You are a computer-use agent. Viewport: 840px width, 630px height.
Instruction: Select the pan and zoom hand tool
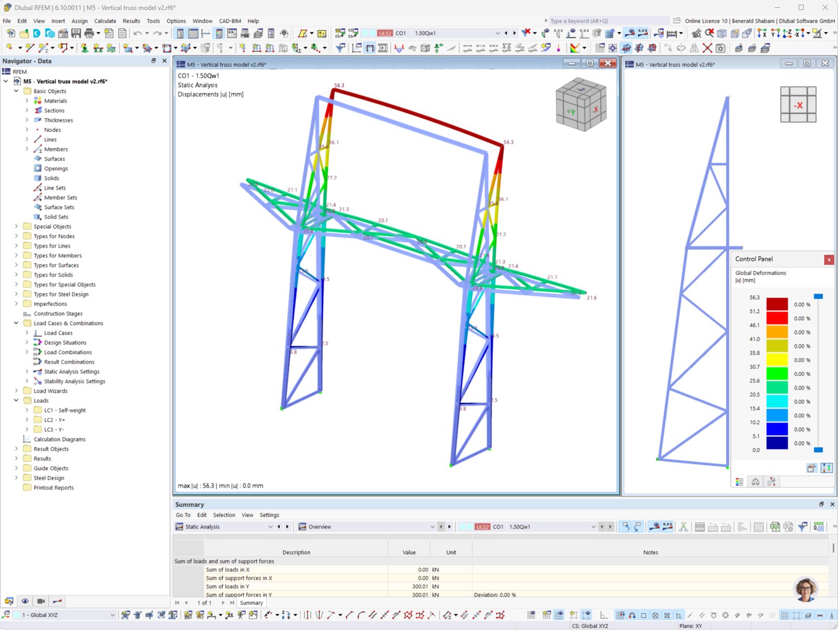(x=696, y=34)
